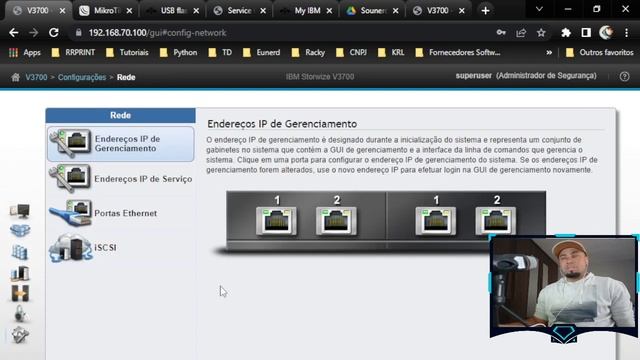This screenshot has height=360, width=640.
Task: Open the Chrome profile avatar
Action: point(606,33)
